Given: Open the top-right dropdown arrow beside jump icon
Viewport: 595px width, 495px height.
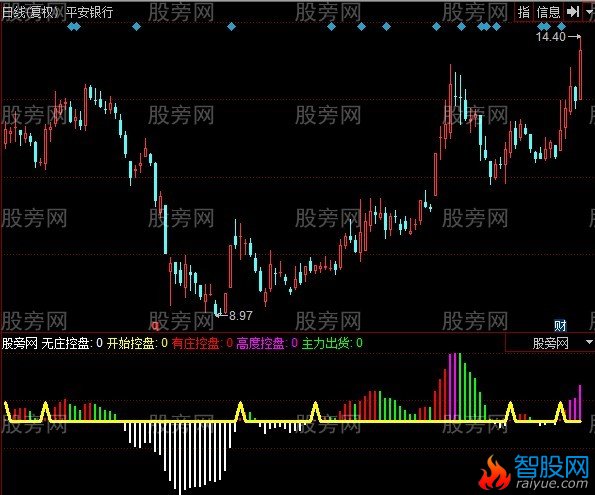Looking at the screenshot, I should 589,13.
